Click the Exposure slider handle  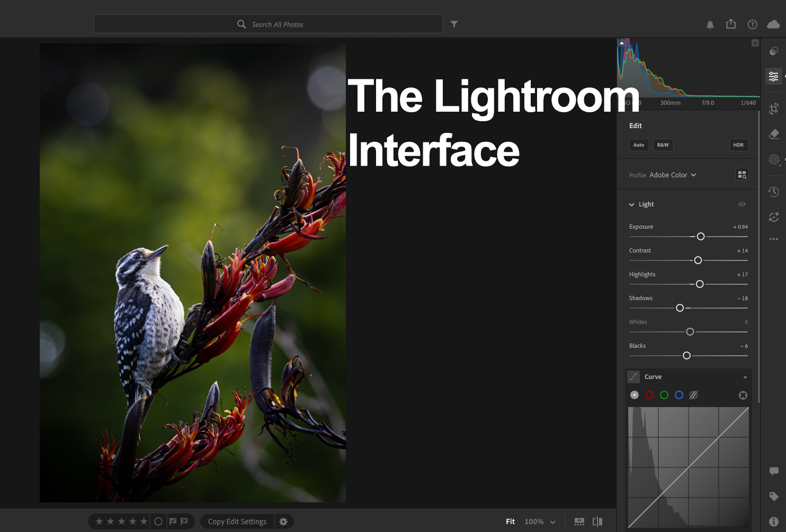(701, 237)
